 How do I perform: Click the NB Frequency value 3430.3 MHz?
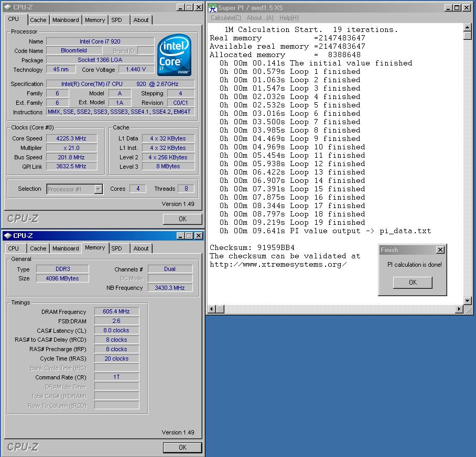[x=170, y=288]
